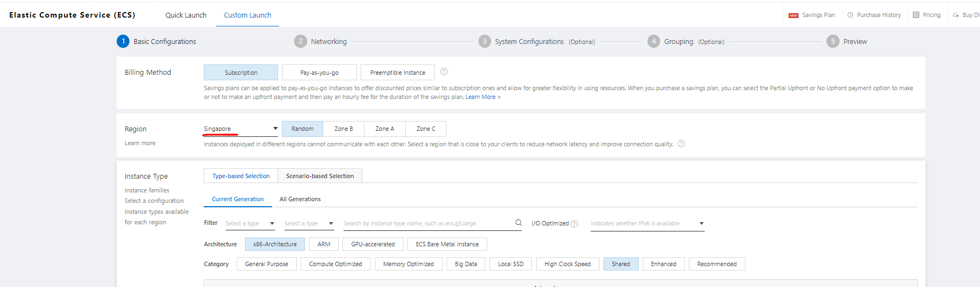Click step 4 Grouping circle
The height and width of the screenshot is (287, 980).
tap(654, 41)
